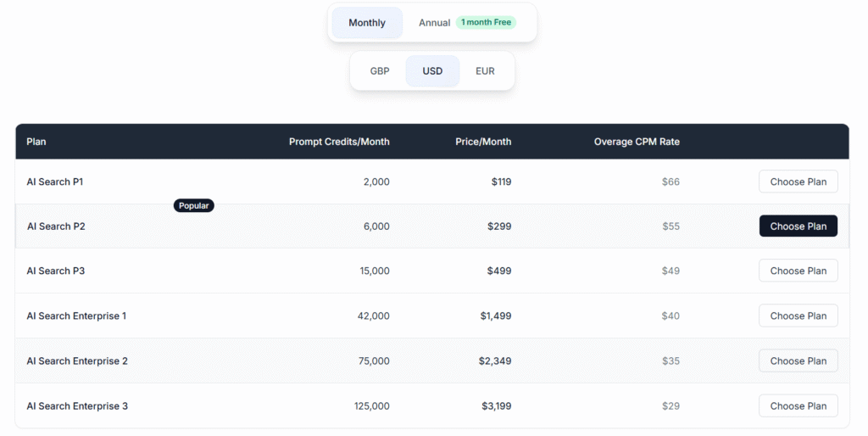Choose the AI Search P3 plan

tap(798, 271)
